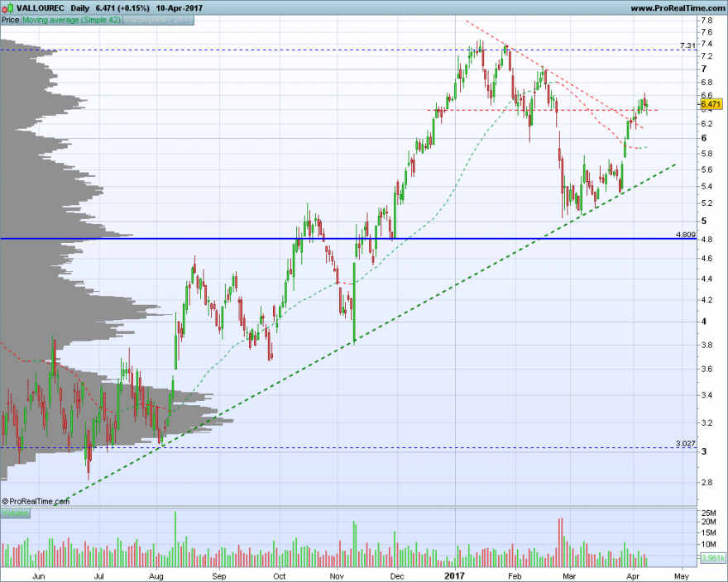Screen dimensions: 728x582
Task: Click the 10-Apr-2017 date in title bar
Action: pyautogui.click(x=180, y=8)
